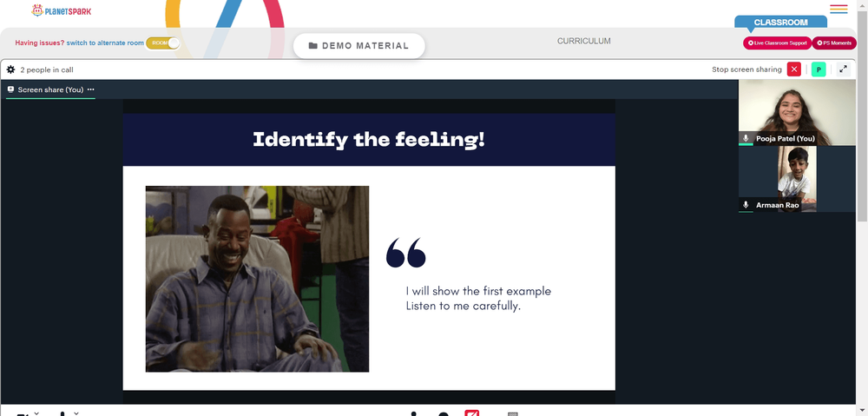The width and height of the screenshot is (868, 416).
Task: Toggle the ROOM alternate room switch
Action: 163,43
